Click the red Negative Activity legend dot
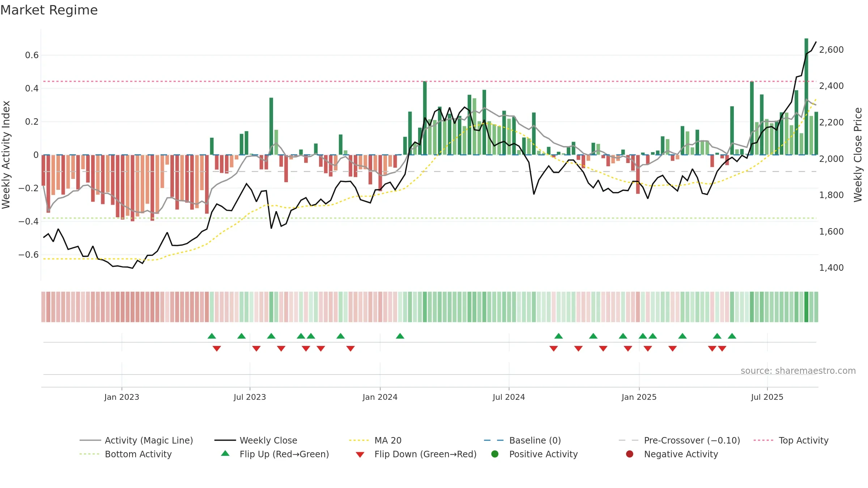This screenshot has width=868, height=488. point(630,454)
